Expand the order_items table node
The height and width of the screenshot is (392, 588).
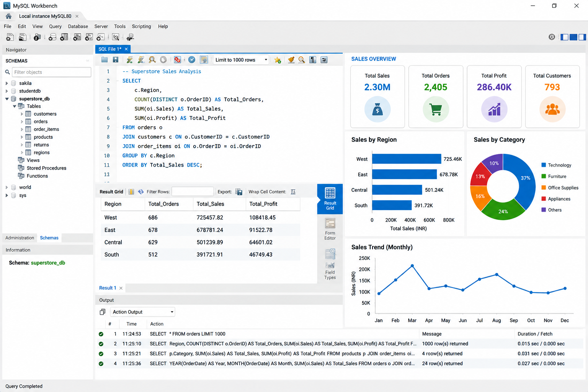tap(22, 129)
